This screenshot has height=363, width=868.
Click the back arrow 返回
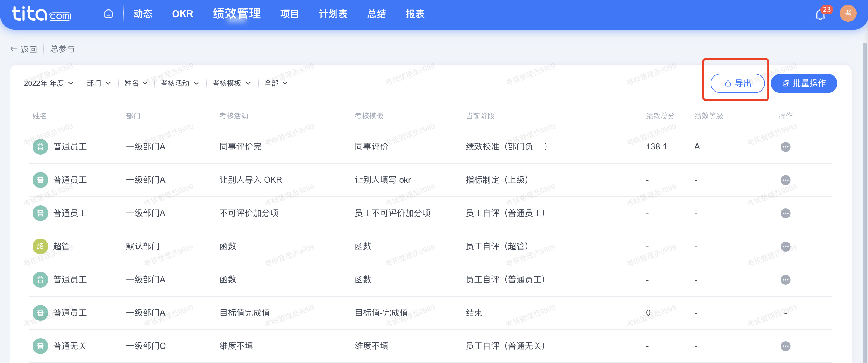pos(24,49)
